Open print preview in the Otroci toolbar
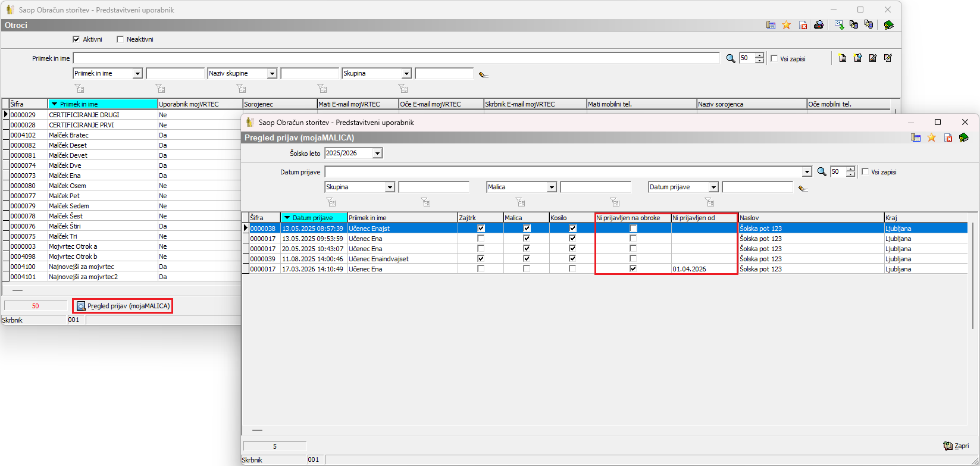The width and height of the screenshot is (980, 466). [x=819, y=25]
